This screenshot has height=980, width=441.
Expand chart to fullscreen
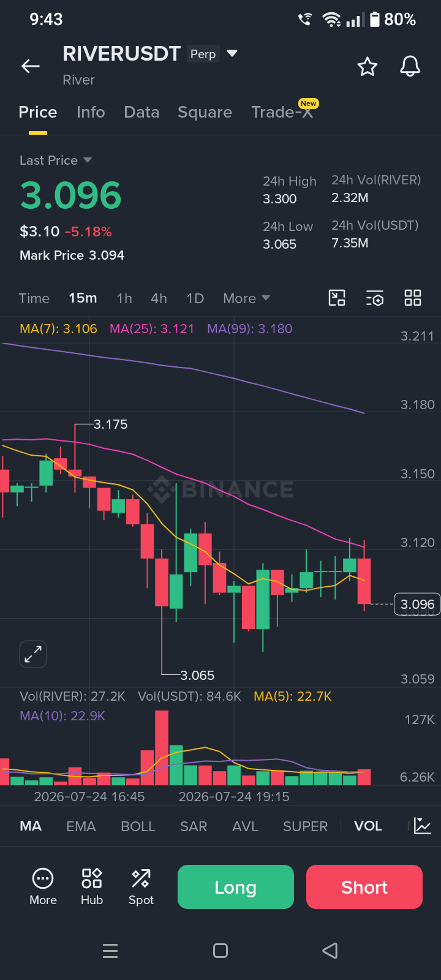point(33,654)
